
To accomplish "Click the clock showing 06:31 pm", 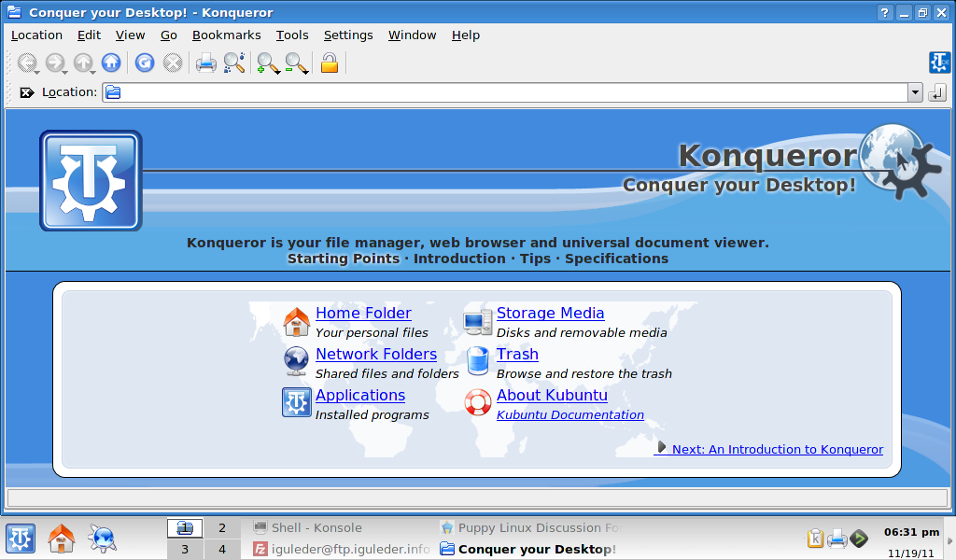I will [x=911, y=532].
